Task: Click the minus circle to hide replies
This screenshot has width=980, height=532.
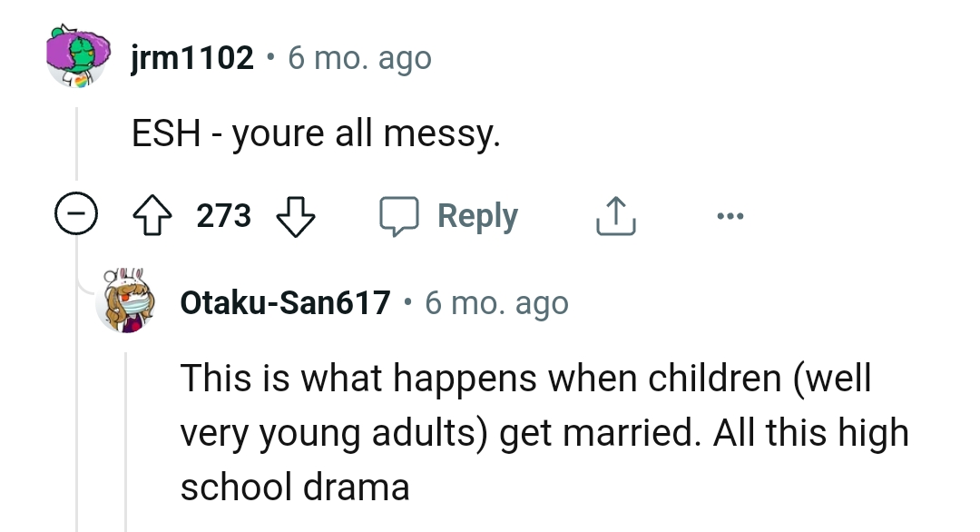Action: point(78,215)
